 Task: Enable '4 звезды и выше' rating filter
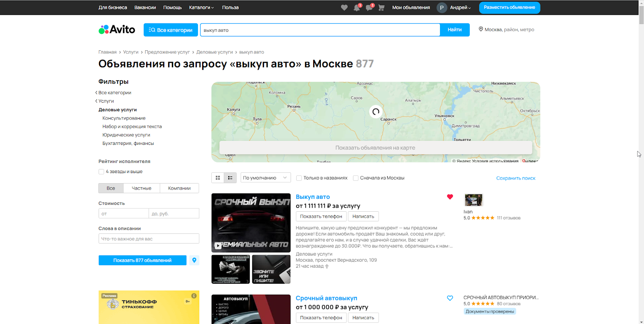tap(101, 172)
